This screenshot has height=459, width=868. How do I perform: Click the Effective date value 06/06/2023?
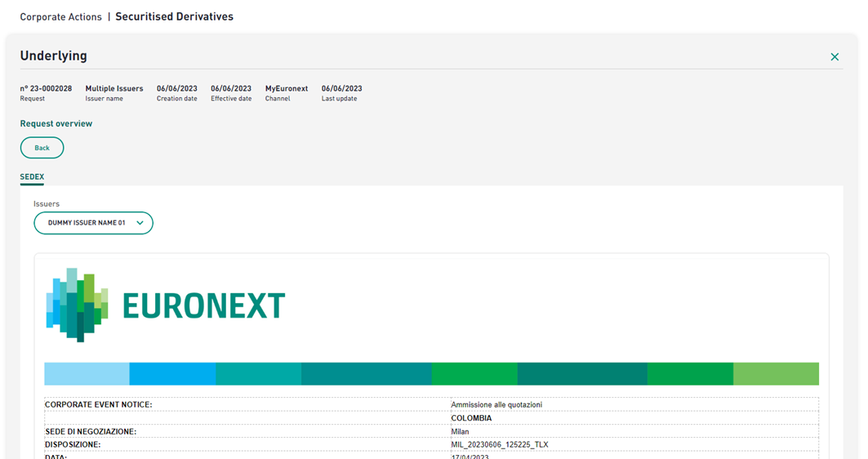231,88
